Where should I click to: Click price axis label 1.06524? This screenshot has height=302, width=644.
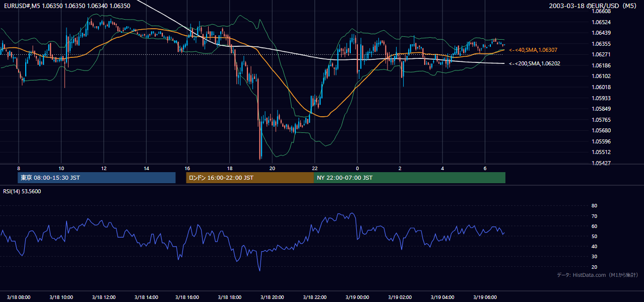[x=601, y=22]
